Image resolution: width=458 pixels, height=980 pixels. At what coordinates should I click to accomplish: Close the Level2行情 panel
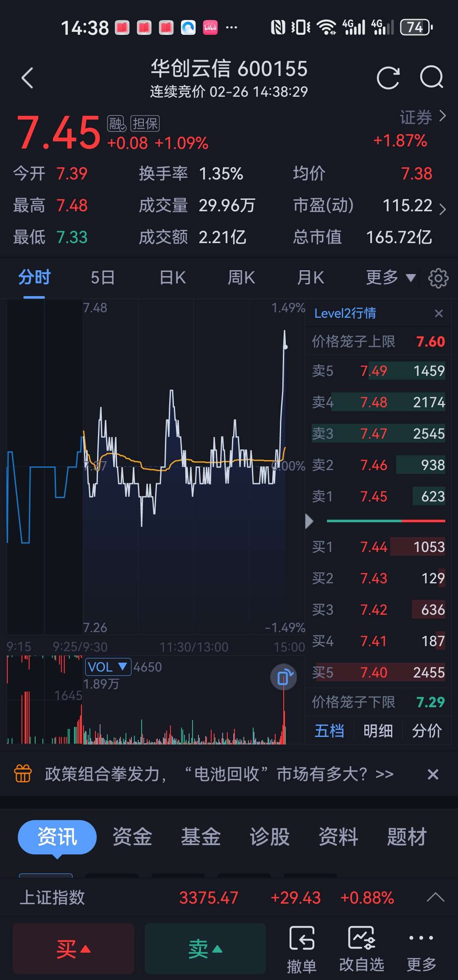tap(439, 313)
